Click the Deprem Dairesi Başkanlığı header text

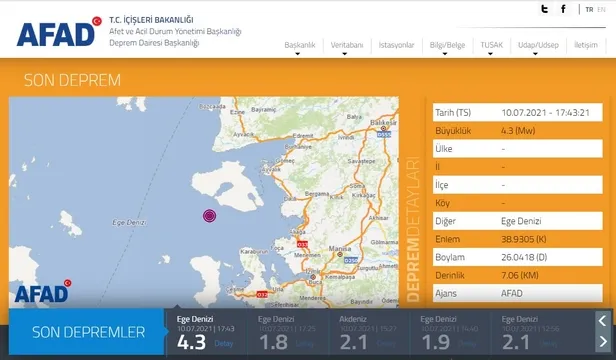(154, 42)
